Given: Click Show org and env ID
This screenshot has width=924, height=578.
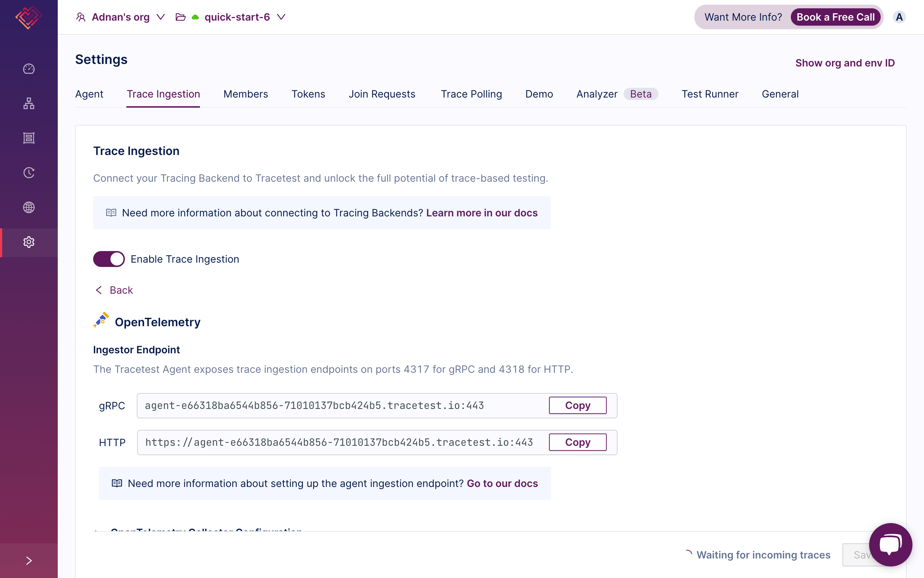Looking at the screenshot, I should point(845,63).
